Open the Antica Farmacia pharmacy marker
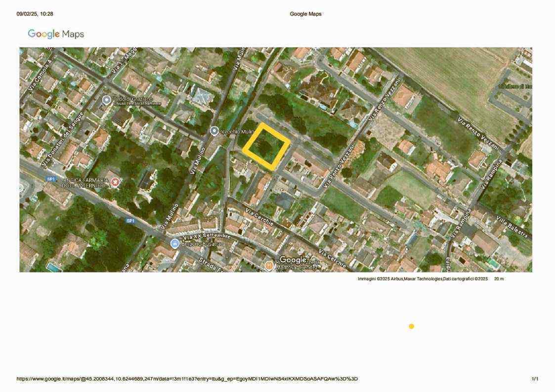Screen dimensions: 555x392 [115, 182]
